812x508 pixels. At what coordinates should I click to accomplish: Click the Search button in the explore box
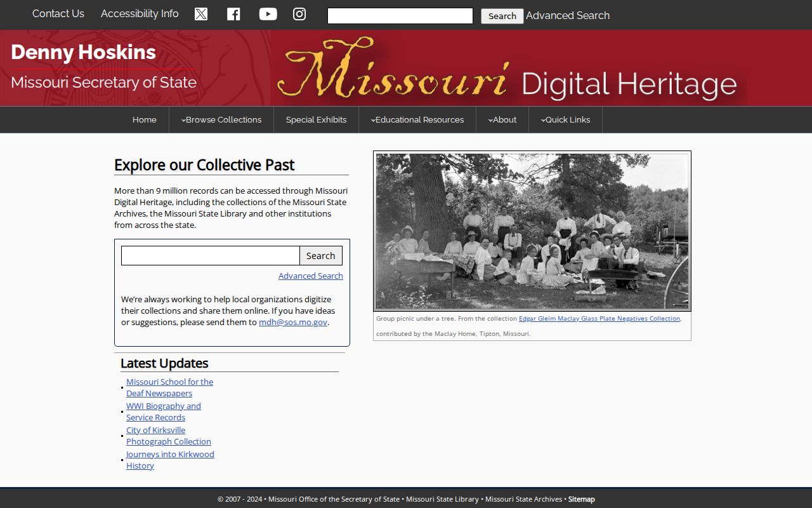coord(321,256)
